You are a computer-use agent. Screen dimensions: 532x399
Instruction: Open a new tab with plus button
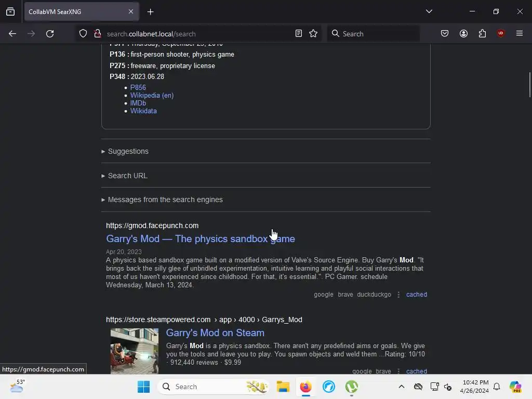tap(150, 12)
